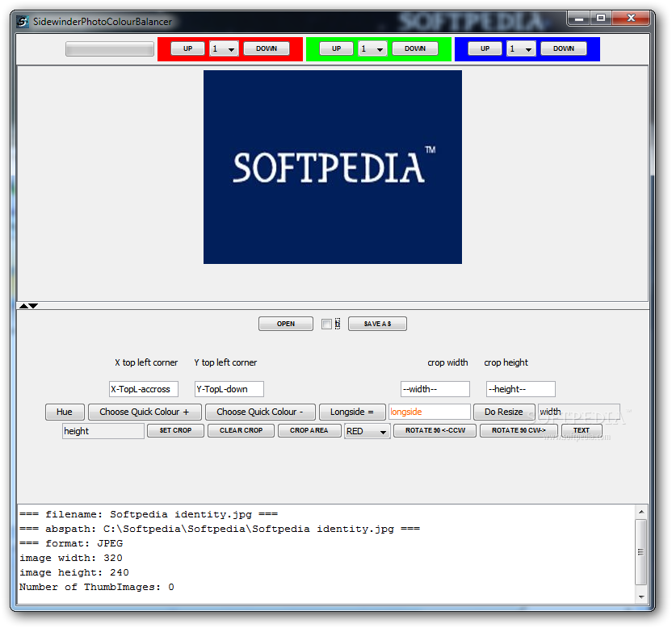Viewport: 672px width, 628px height.
Task: Open the red channel step value dropdown
Action: click(x=224, y=48)
